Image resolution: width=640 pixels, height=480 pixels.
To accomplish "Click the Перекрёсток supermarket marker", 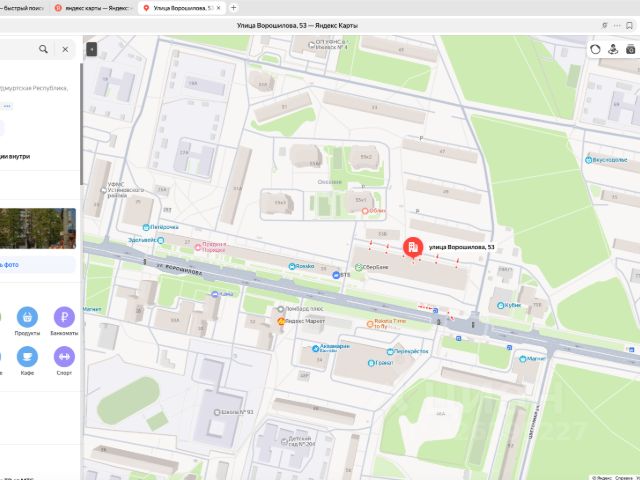I will pos(390,351).
